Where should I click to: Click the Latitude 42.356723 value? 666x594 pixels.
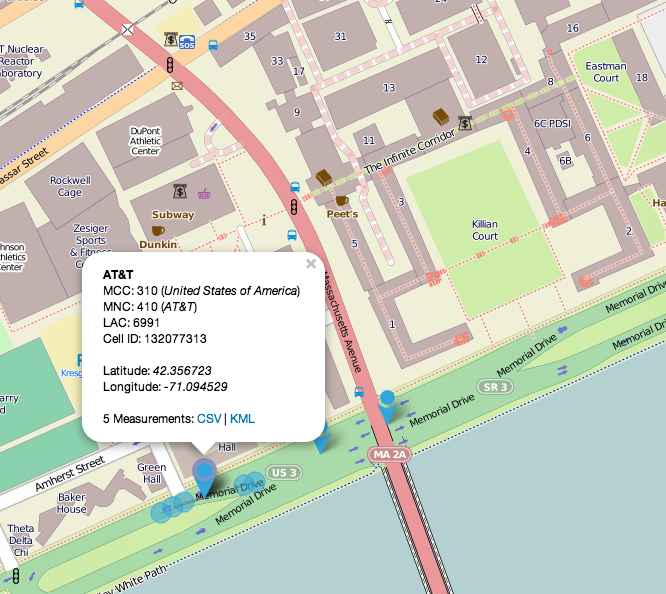pos(182,371)
